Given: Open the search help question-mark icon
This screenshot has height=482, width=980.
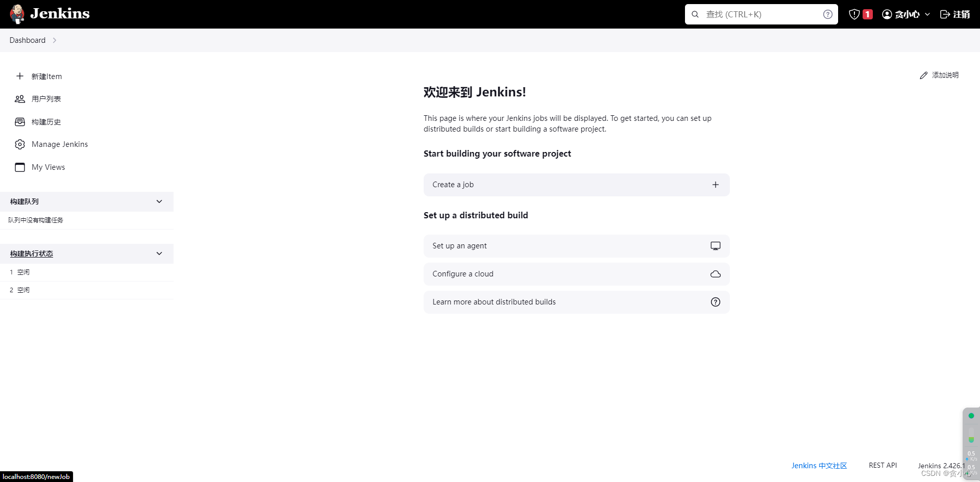Looking at the screenshot, I should tap(828, 14).
